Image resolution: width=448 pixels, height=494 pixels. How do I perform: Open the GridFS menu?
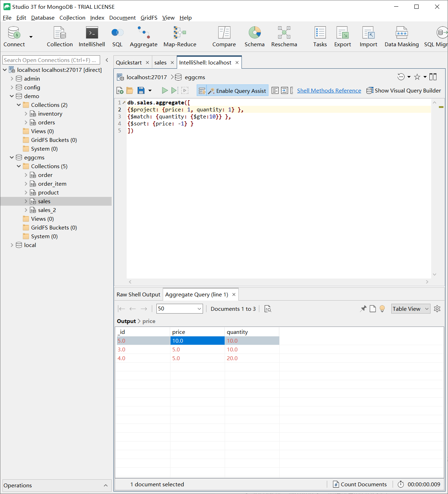[149, 18]
